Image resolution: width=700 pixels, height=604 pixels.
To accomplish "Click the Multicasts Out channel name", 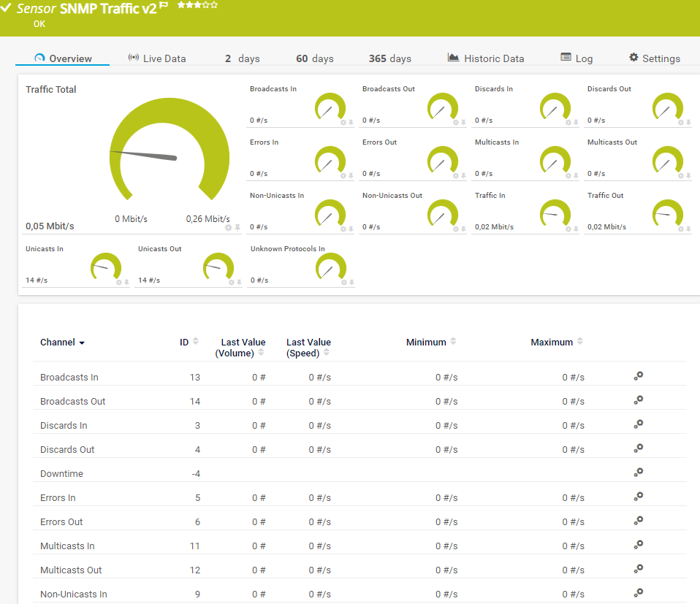I will [x=72, y=570].
